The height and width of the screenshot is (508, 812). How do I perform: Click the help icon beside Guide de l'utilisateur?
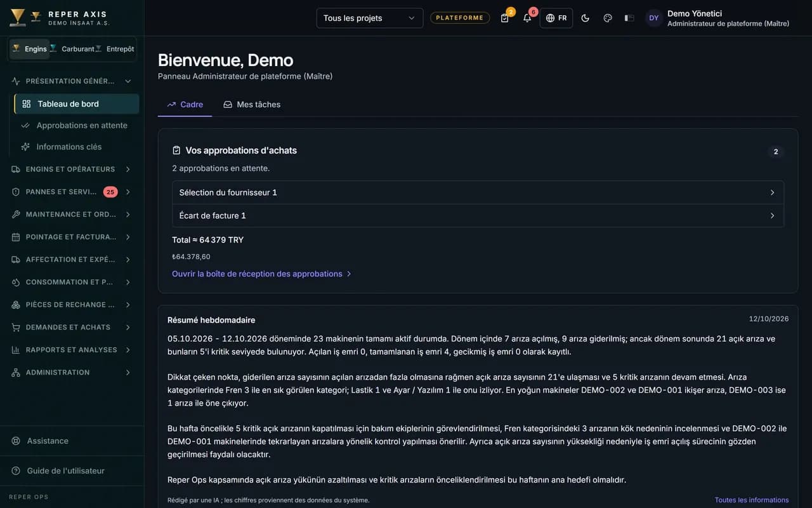[16, 471]
